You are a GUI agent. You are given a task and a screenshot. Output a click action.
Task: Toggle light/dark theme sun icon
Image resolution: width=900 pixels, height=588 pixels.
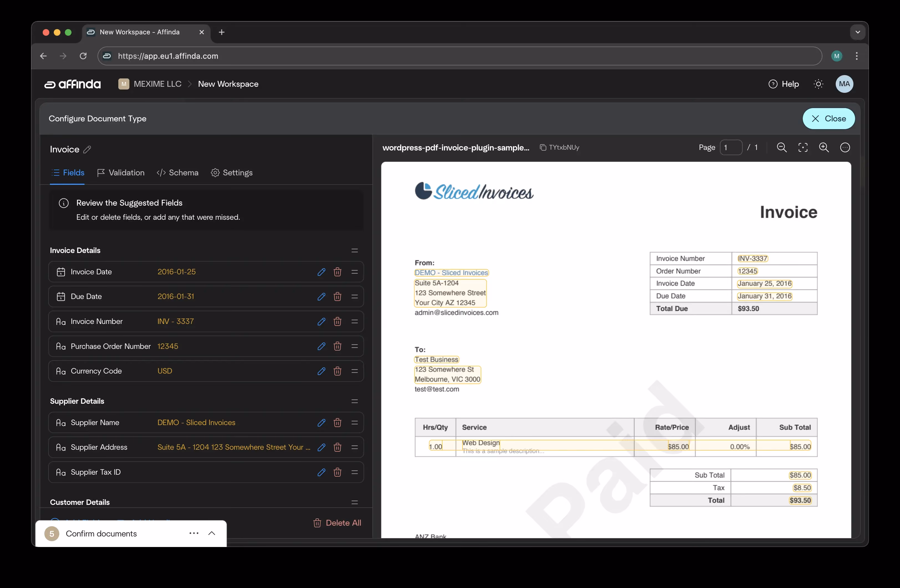(818, 84)
